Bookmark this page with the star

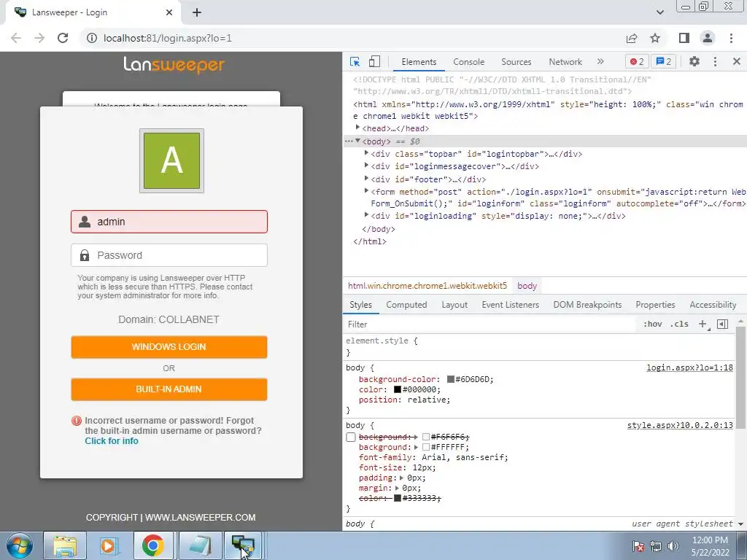click(655, 38)
